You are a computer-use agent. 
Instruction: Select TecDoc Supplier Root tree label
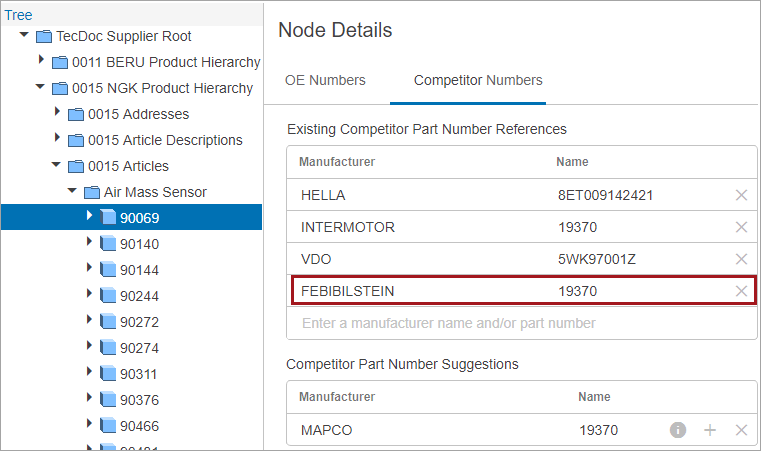click(124, 36)
